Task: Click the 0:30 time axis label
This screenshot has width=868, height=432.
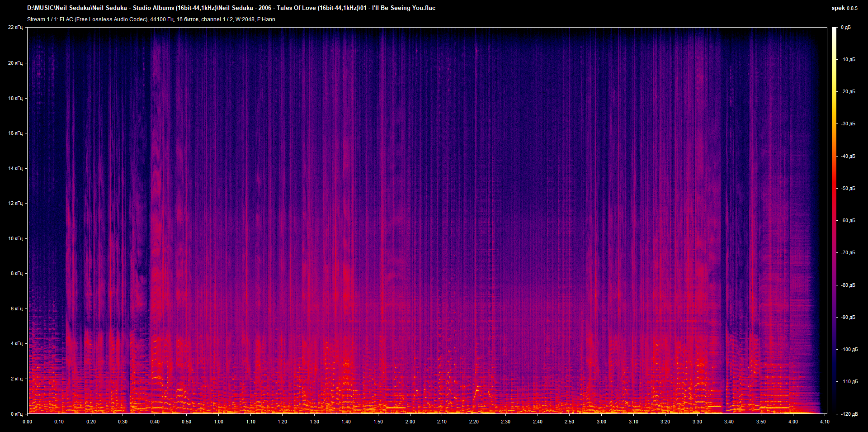Action: point(123,422)
